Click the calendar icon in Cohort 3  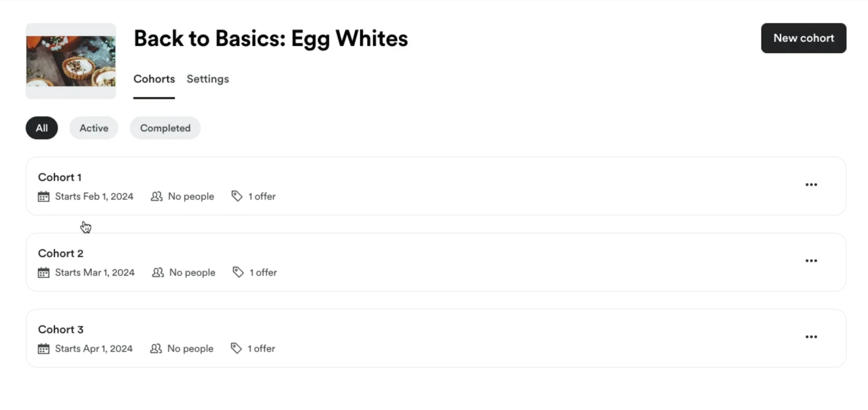point(43,349)
